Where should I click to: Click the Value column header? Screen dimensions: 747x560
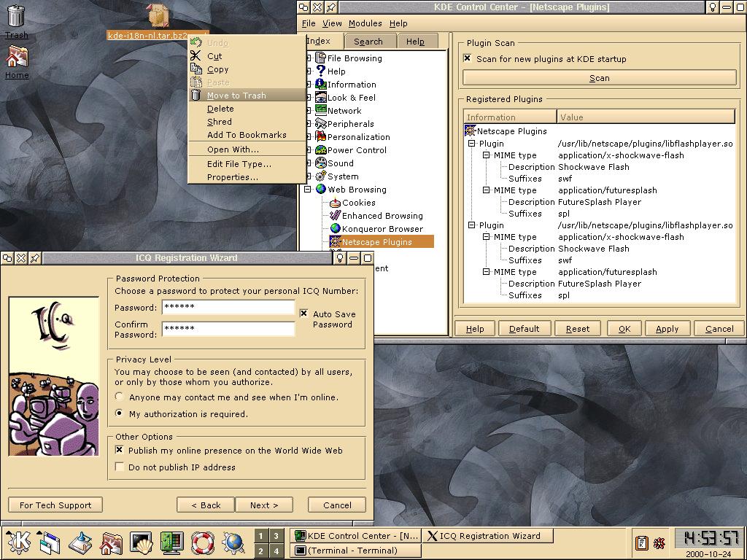tap(646, 117)
